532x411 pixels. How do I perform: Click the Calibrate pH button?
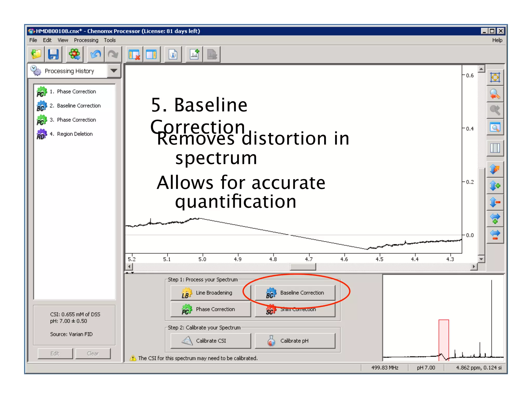295,341
